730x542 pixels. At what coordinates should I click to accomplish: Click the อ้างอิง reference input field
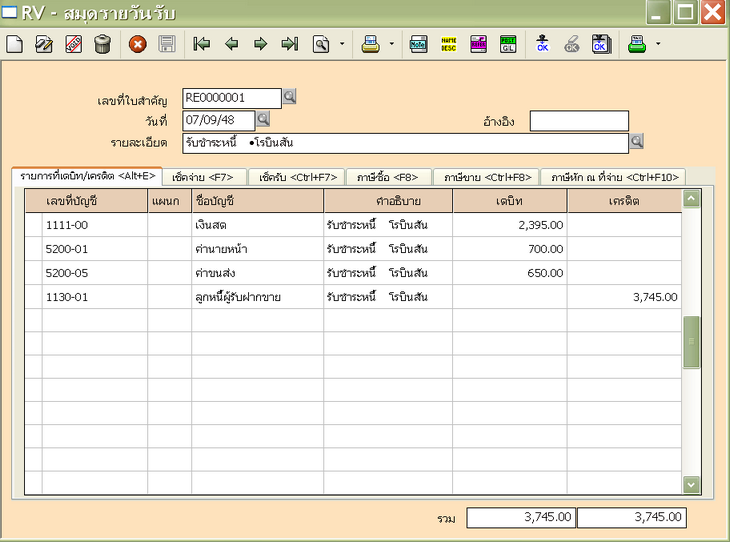point(579,121)
